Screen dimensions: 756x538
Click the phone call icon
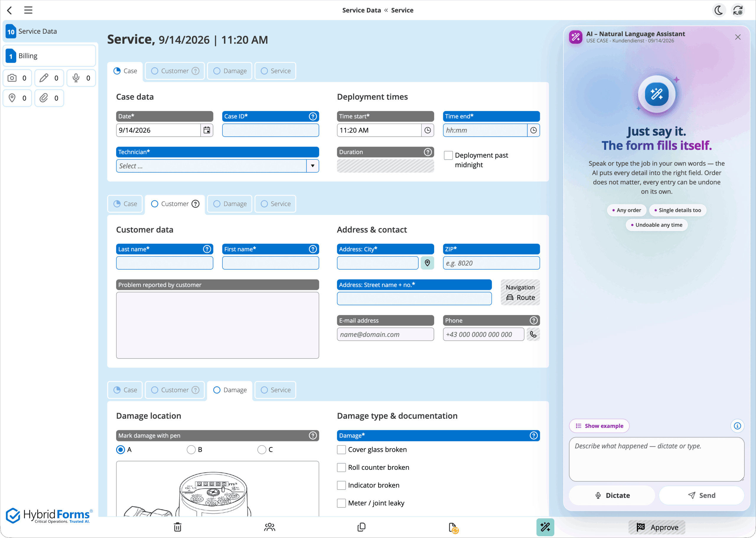[x=533, y=334]
